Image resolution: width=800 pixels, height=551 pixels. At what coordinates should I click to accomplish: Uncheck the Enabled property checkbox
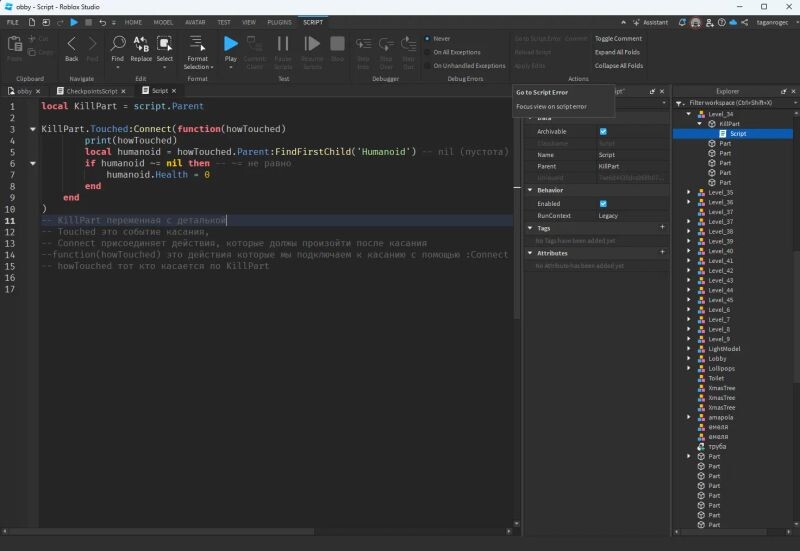pos(603,203)
